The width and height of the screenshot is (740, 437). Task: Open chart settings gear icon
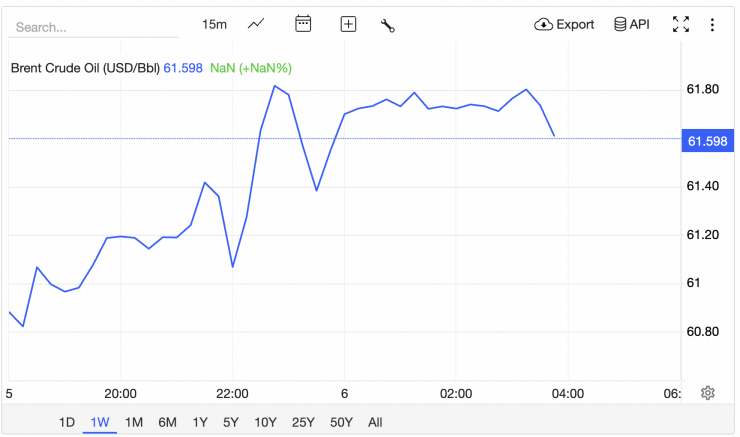[708, 393]
